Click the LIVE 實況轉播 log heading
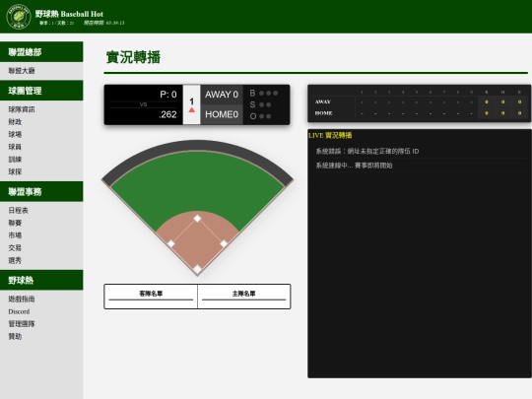This screenshot has width=532, height=399. 330,135
